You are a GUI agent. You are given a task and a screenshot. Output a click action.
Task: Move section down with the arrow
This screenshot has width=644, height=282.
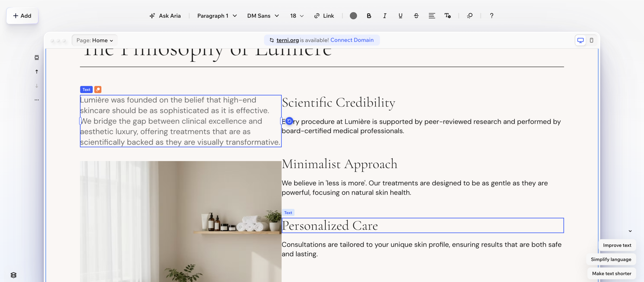click(x=37, y=86)
